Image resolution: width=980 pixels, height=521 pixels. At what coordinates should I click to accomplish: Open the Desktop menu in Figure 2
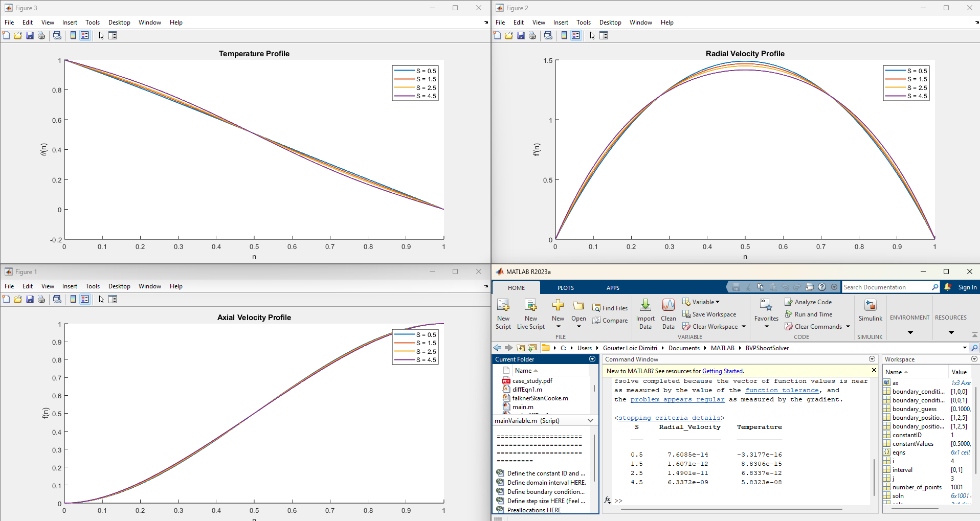(610, 22)
